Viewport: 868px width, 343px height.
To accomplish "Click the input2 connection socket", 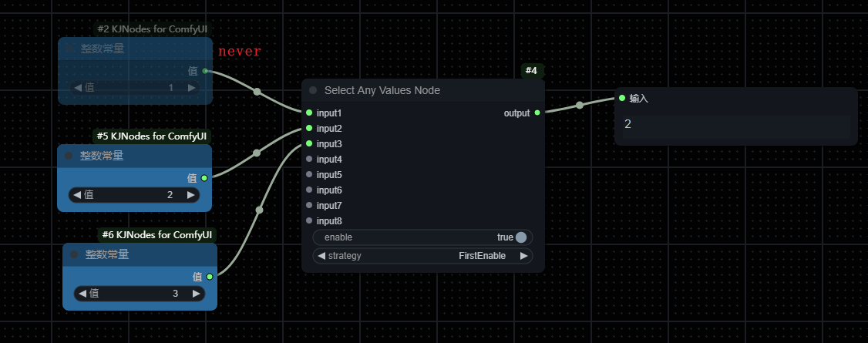I will pos(309,129).
